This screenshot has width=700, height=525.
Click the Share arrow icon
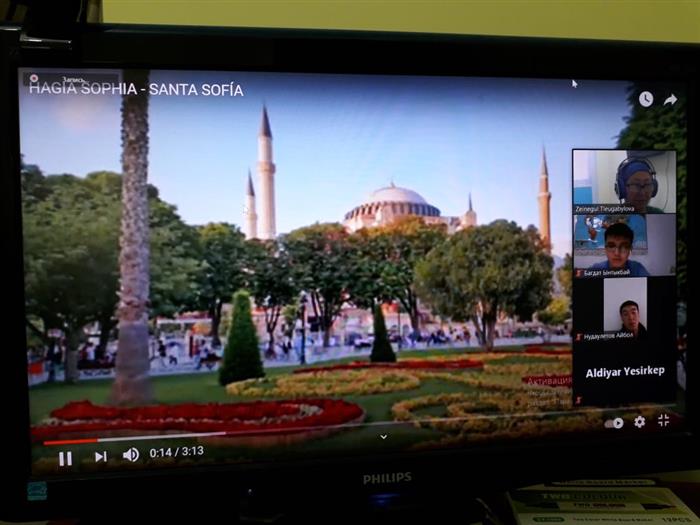670,99
